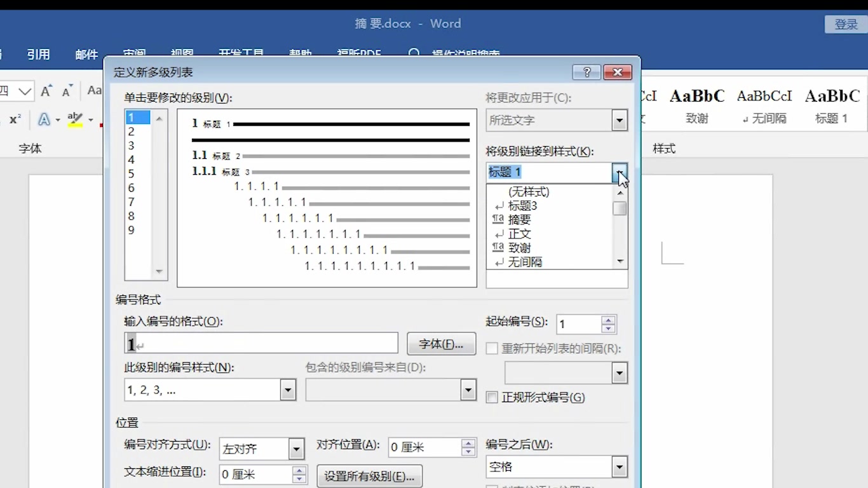868x488 pixels.
Task: Select level 9 in the level list
Action: click(138, 230)
